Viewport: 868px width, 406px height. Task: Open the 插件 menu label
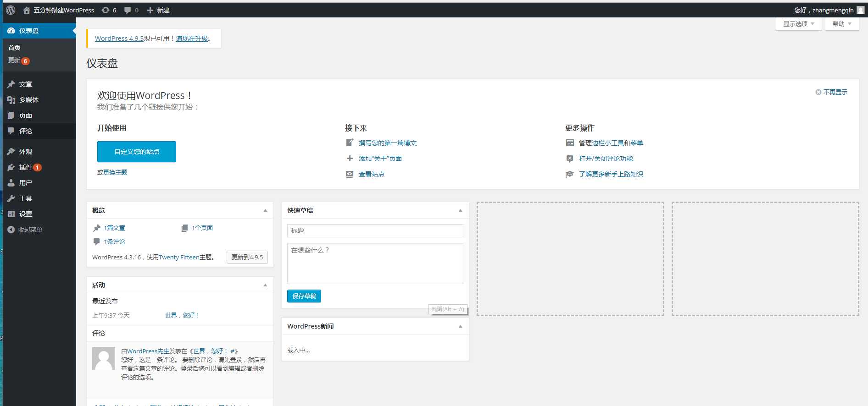pyautogui.click(x=26, y=167)
